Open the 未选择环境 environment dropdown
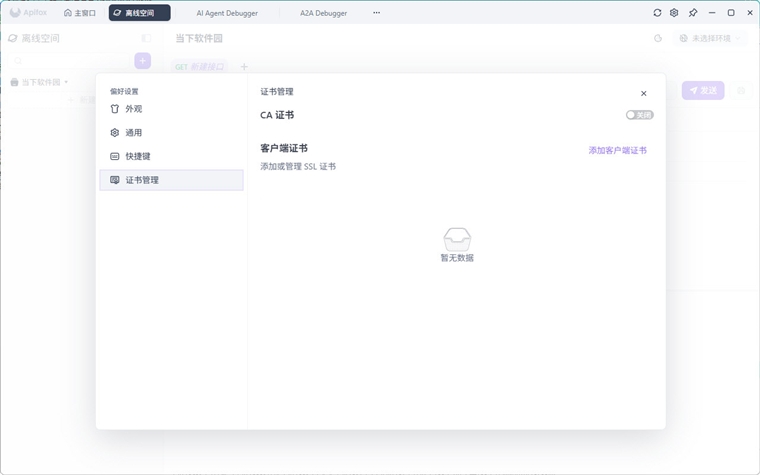 [711, 38]
